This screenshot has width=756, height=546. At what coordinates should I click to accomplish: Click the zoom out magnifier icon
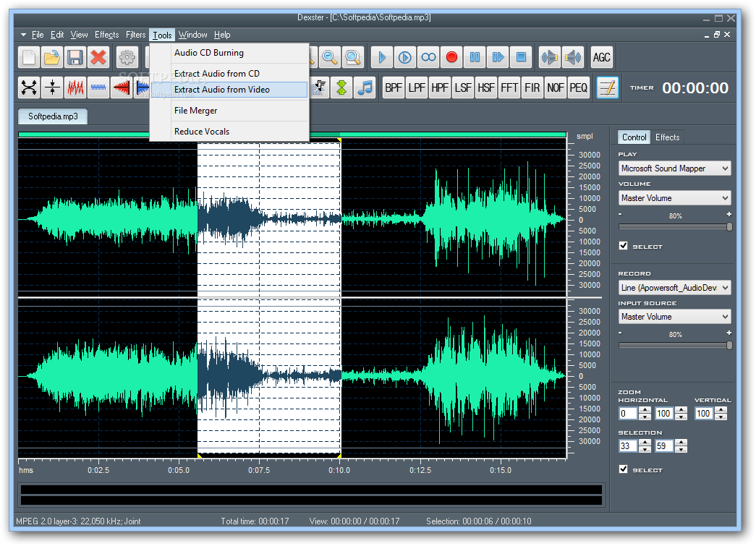(x=330, y=57)
